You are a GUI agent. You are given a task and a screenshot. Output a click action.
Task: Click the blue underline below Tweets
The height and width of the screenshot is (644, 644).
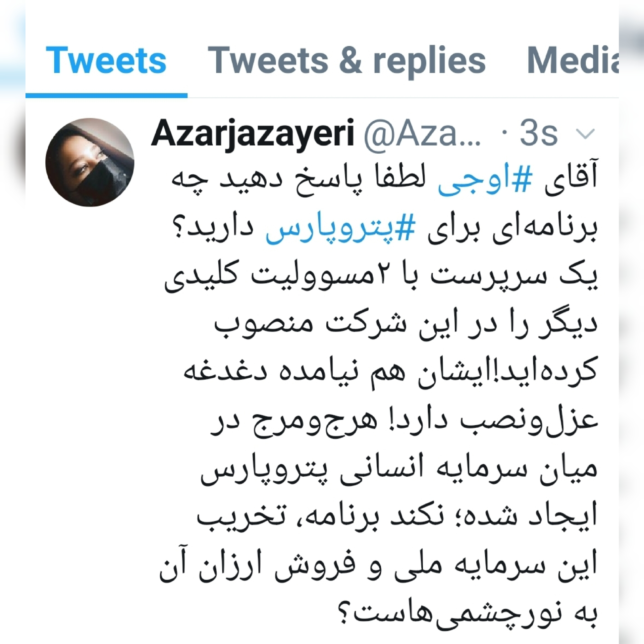coord(106,96)
